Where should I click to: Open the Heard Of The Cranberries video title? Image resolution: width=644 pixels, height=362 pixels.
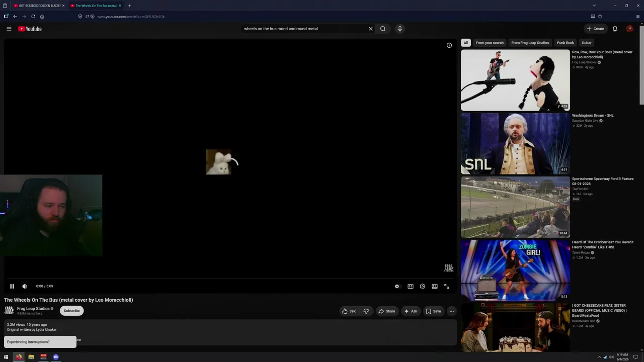coord(603,245)
